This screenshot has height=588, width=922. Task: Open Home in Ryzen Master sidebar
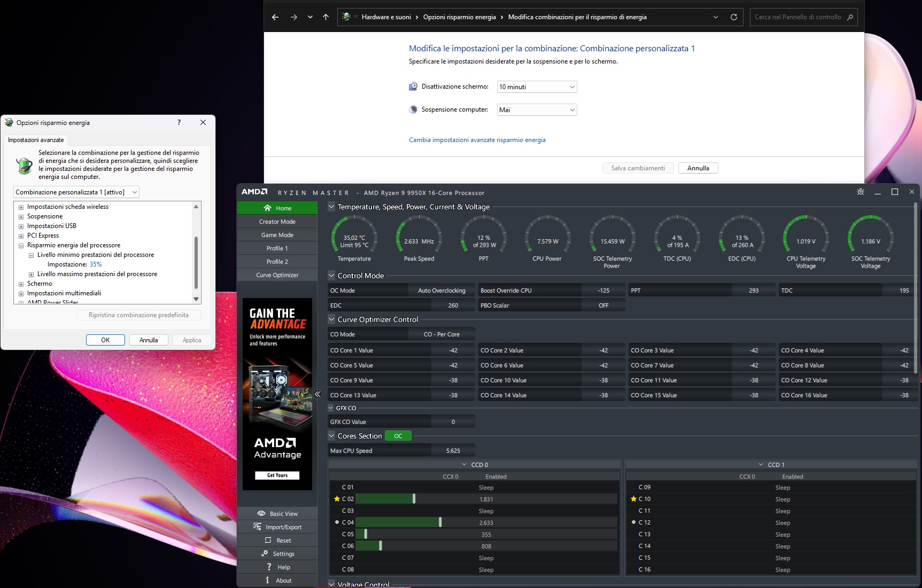[x=277, y=208]
